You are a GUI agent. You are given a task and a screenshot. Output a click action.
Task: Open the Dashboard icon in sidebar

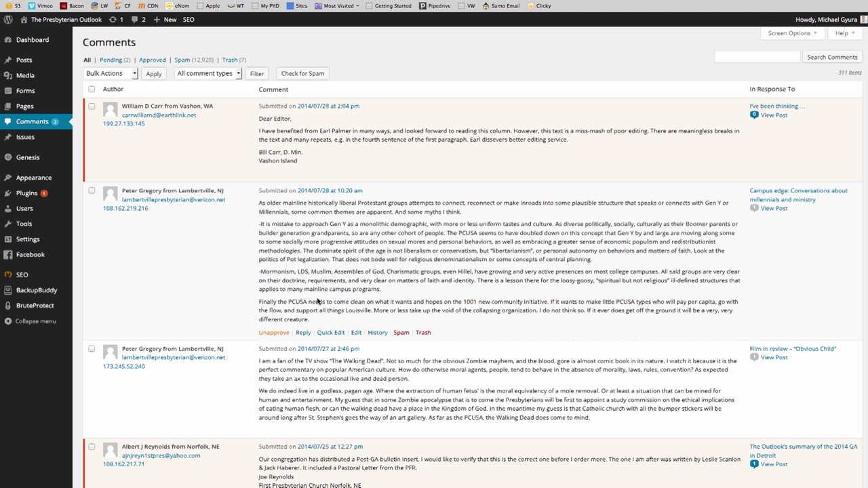pyautogui.click(x=8, y=40)
